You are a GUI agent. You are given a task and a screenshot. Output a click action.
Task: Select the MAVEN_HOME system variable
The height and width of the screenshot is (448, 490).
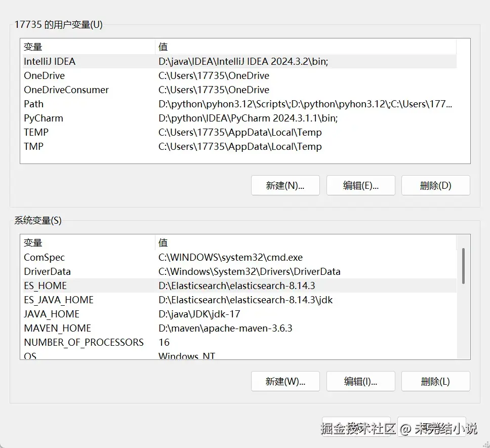(58, 328)
